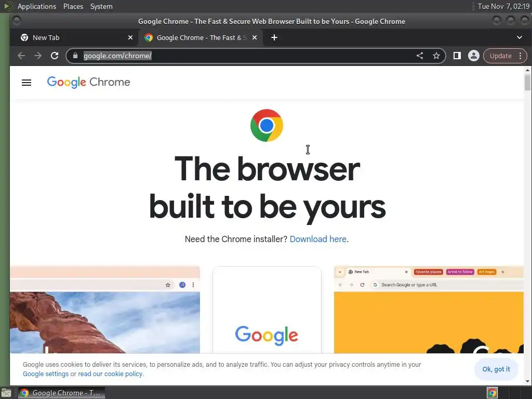Open the three-dot menu next to Update
Viewport: 532px width, 399px height.
click(520, 56)
